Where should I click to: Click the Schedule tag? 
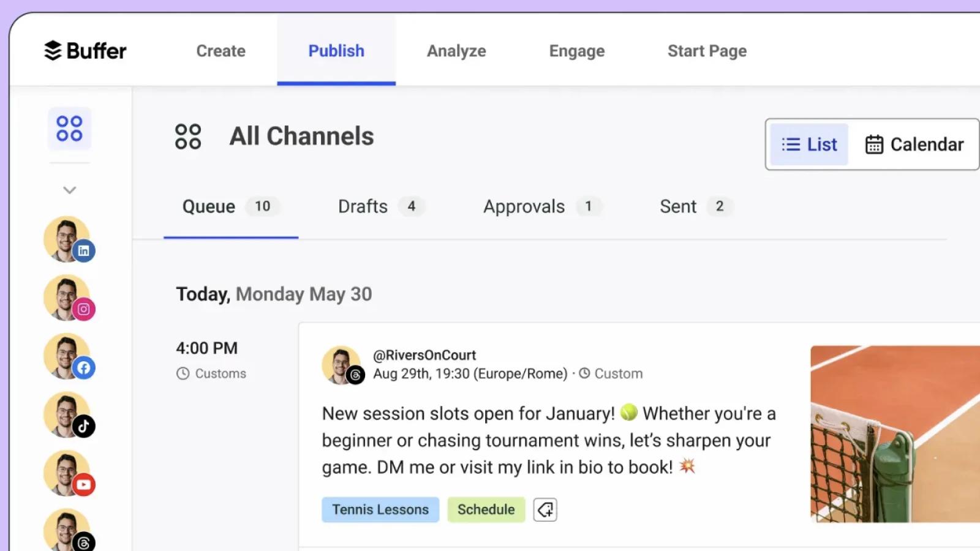[486, 509]
